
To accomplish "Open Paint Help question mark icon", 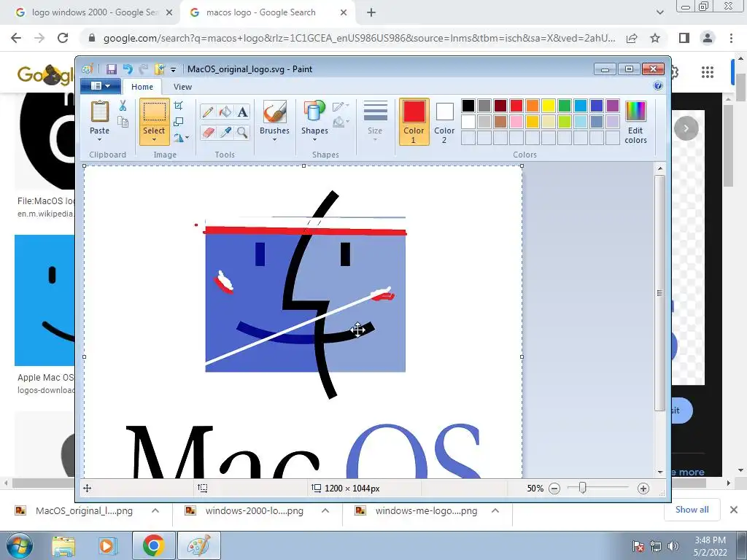I will coord(658,86).
